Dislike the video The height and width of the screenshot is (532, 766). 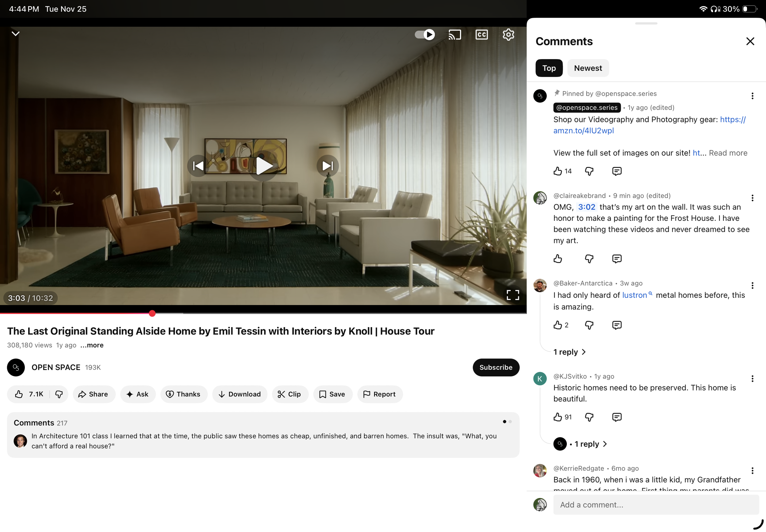click(x=59, y=394)
